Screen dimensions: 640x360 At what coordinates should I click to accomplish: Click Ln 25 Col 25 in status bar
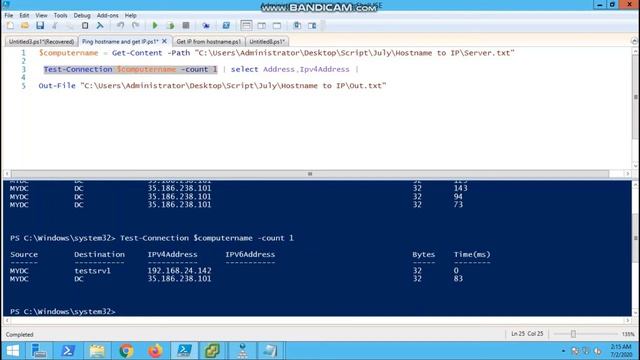527,334
